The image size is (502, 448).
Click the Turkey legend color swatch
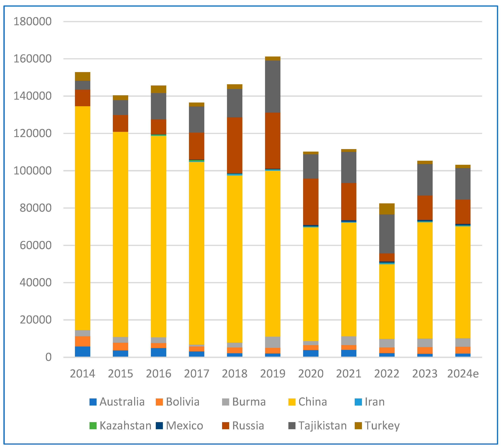tap(358, 426)
